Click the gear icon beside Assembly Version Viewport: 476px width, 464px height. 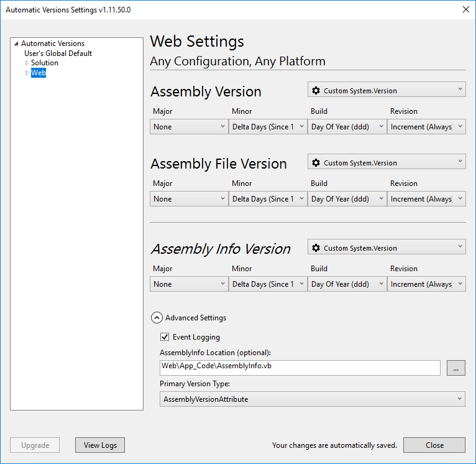[316, 91]
